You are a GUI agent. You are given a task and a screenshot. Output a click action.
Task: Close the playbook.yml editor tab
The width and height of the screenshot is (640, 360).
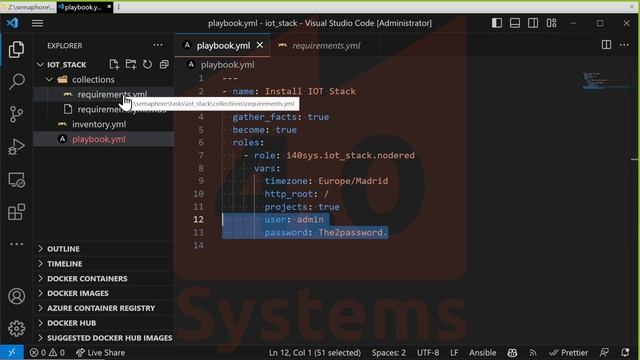click(x=260, y=45)
